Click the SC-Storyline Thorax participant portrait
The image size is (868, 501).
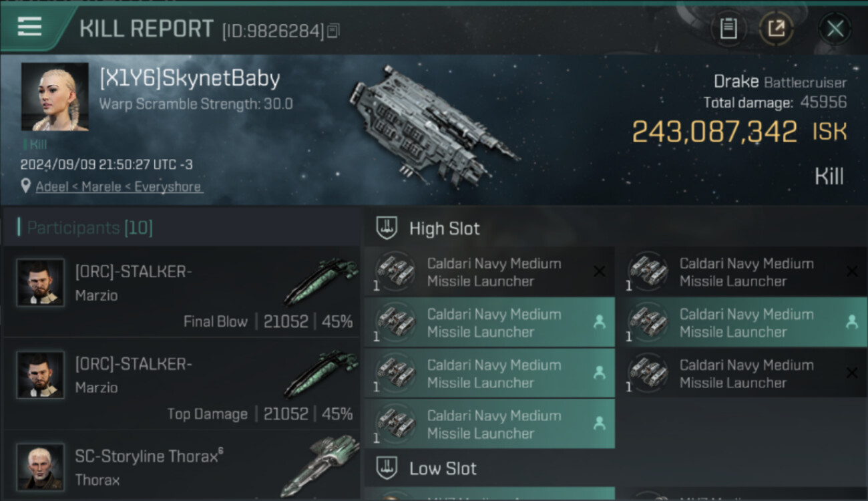[x=41, y=467]
